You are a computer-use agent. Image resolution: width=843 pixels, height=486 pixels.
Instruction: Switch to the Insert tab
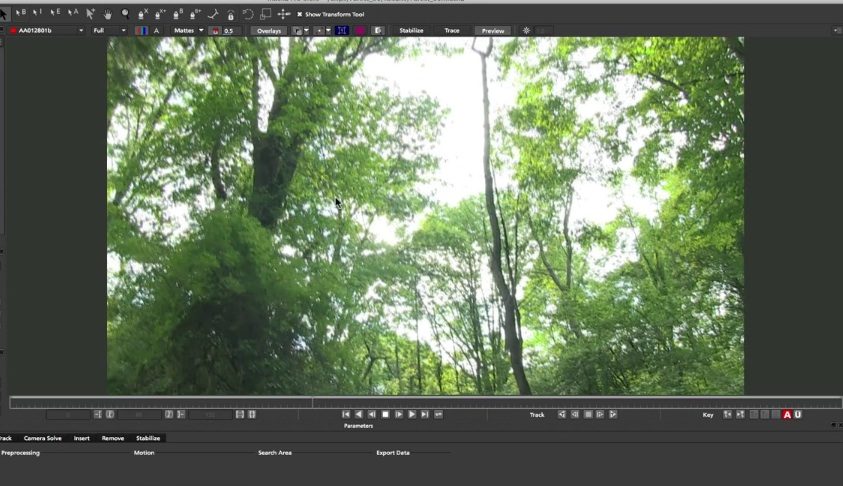(x=82, y=438)
